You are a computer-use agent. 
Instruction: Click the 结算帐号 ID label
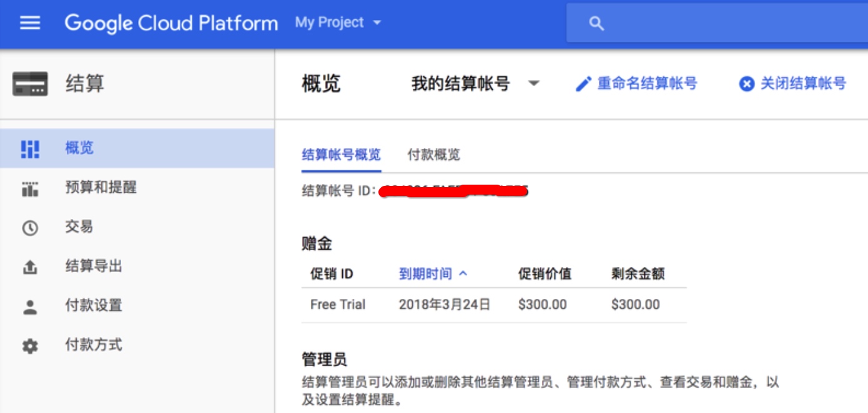[x=338, y=191]
